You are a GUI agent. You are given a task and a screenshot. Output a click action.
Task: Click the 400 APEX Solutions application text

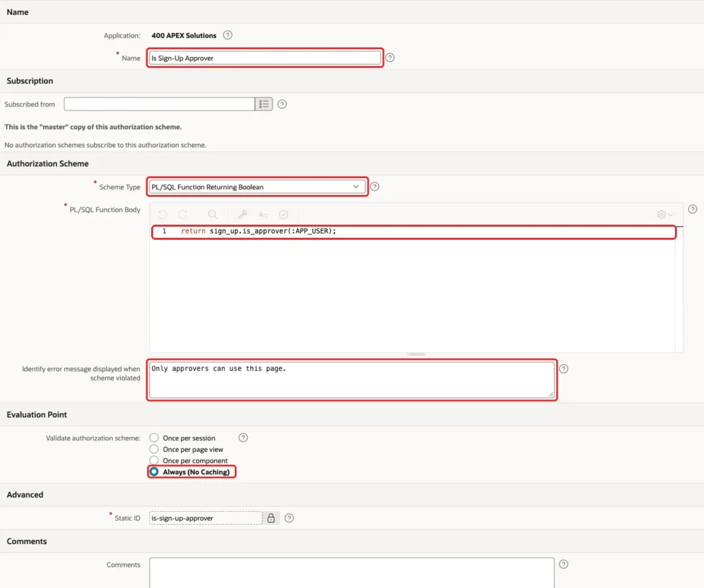point(184,36)
